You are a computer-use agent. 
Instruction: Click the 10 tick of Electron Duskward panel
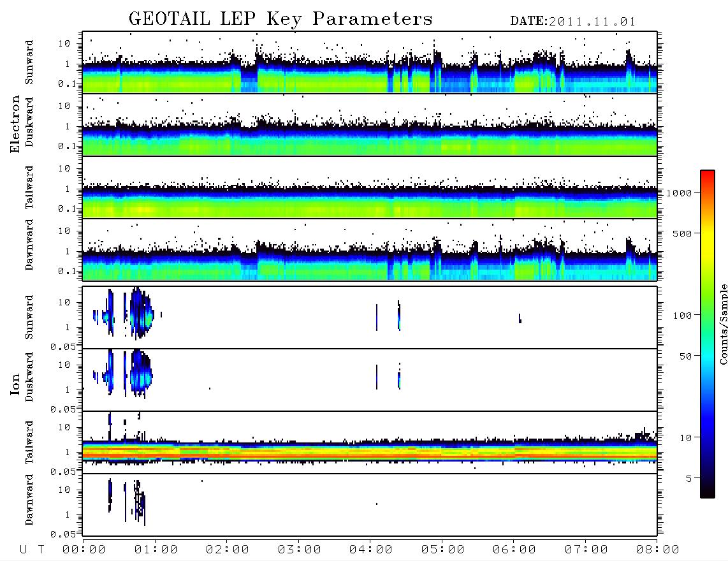(x=64, y=106)
